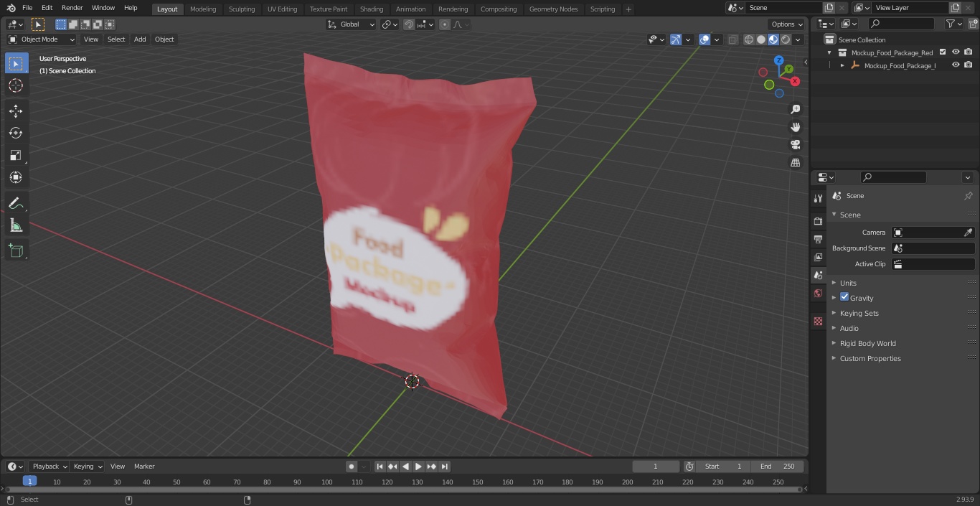This screenshot has width=980, height=506.
Task: Open the Output properties tab
Action: [818, 239]
